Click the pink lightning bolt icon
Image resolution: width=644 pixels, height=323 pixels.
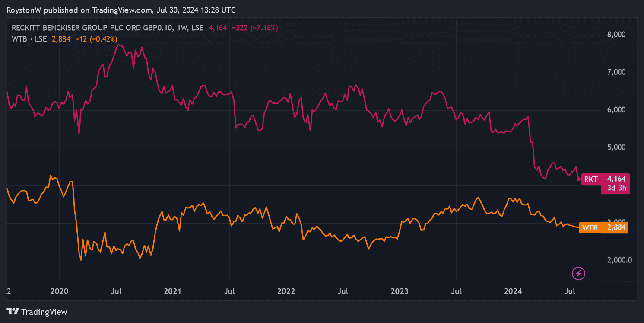pos(578,273)
